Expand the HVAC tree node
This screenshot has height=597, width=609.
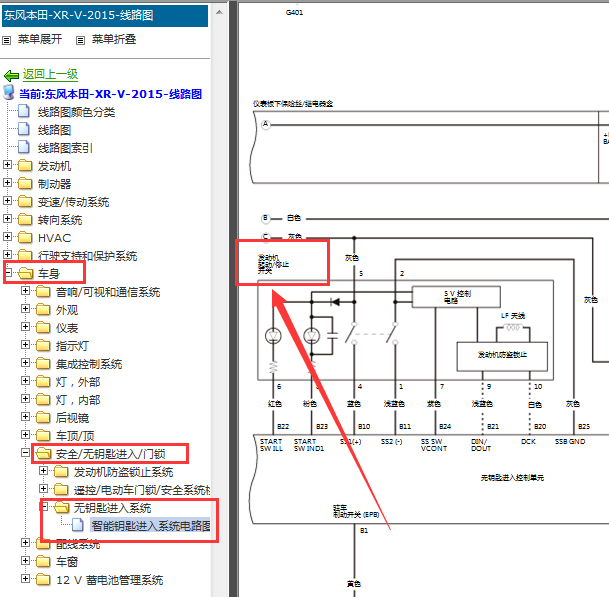7,237
